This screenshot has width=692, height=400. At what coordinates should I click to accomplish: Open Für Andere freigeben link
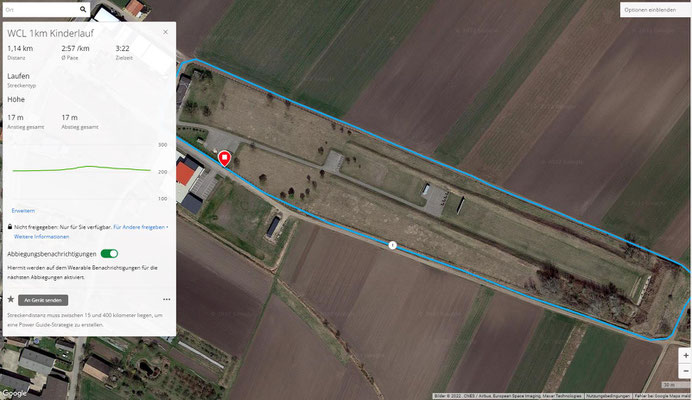pos(139,227)
